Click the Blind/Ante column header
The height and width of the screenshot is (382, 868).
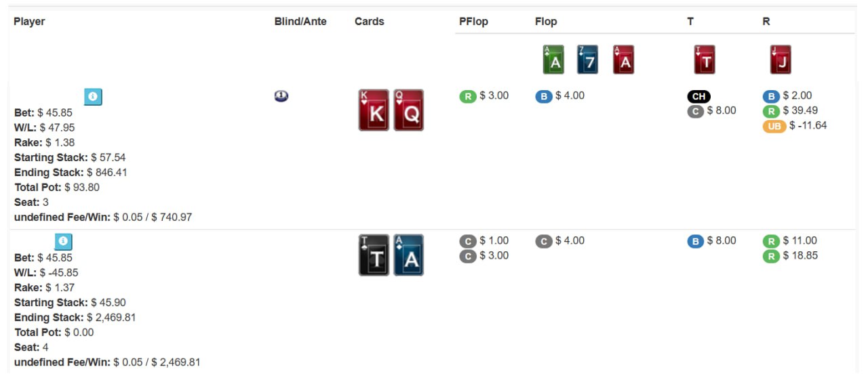pyautogui.click(x=300, y=22)
